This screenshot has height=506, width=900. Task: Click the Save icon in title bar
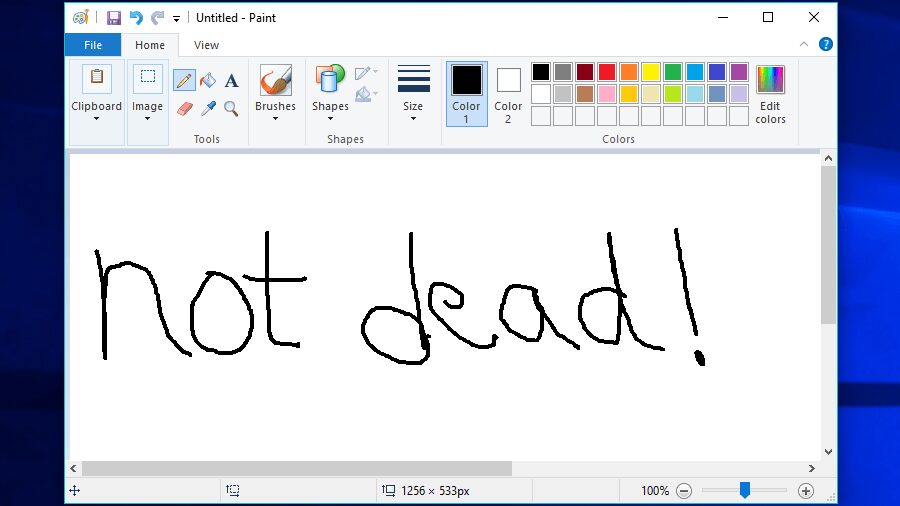(113, 18)
